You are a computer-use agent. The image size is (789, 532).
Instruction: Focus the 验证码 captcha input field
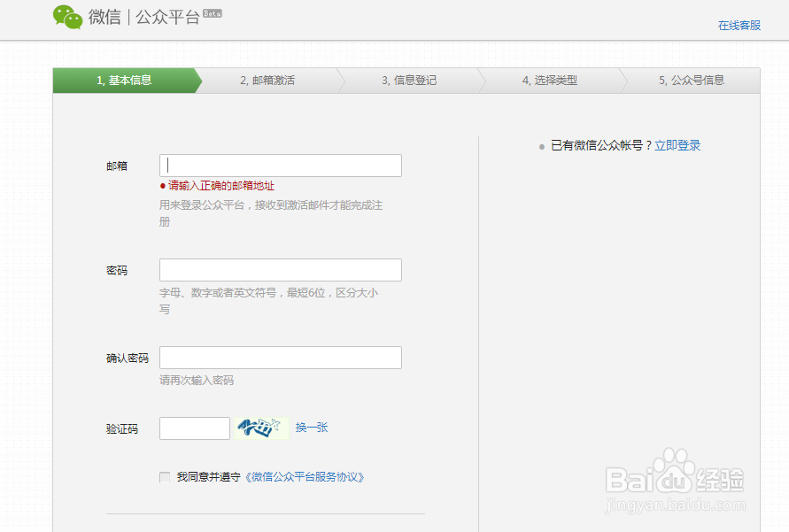(195, 428)
